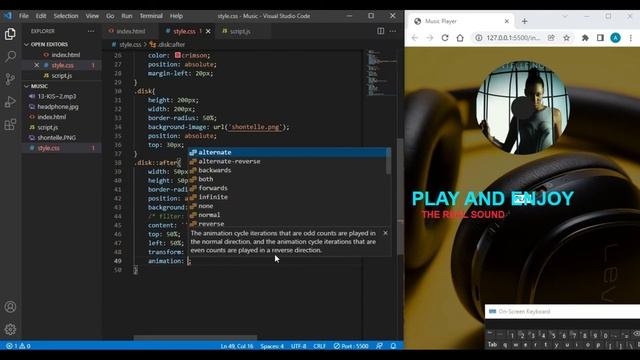Viewport: 640px width, 360px height.
Task: Choose backwards suggestion
Action: 288,170
